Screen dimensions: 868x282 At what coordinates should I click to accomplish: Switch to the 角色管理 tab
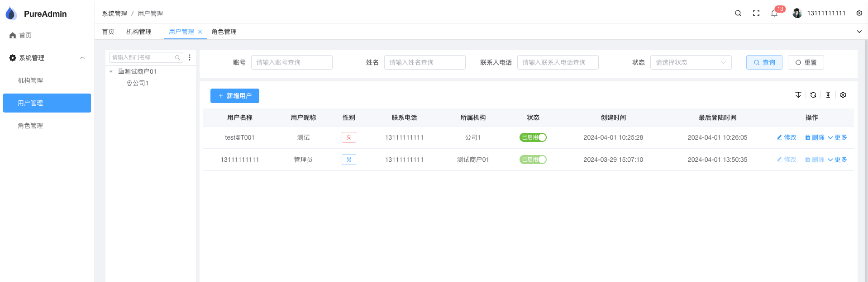[x=224, y=32]
